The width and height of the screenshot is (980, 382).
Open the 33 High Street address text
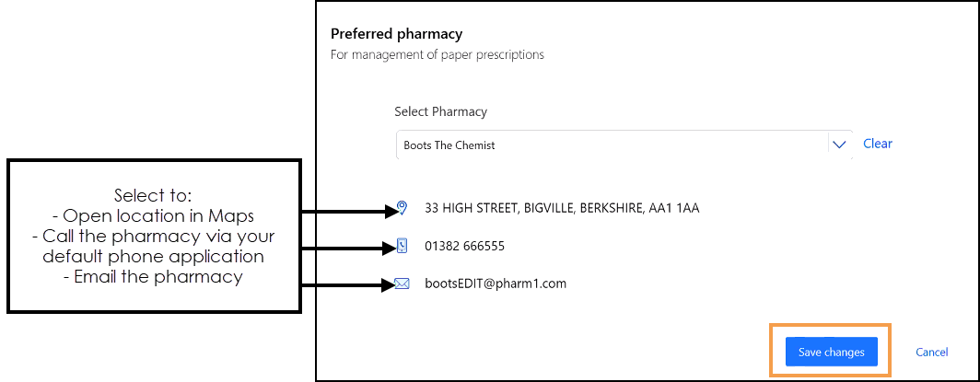pos(562,208)
